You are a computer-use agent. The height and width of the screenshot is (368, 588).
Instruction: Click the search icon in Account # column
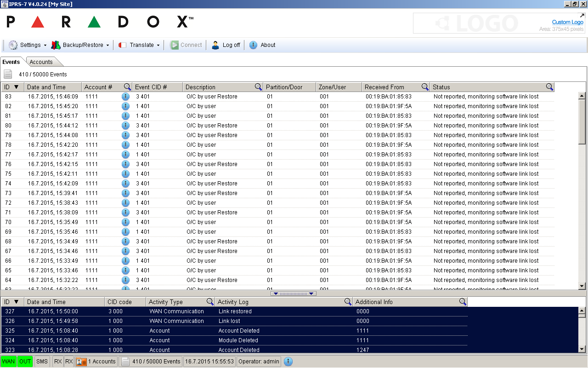(127, 87)
